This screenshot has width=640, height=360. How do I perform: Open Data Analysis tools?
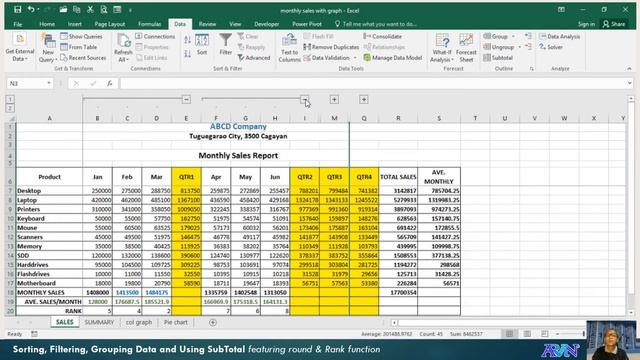click(x=559, y=36)
